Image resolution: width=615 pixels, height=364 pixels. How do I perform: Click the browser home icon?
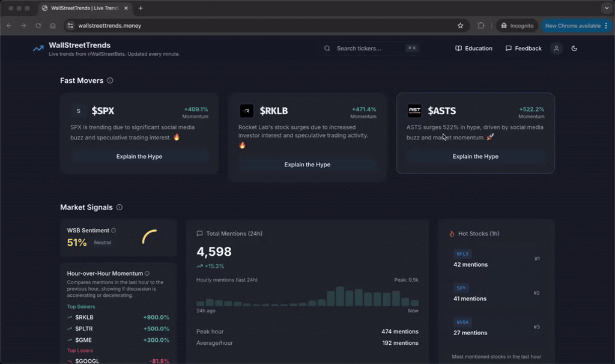pos(53,25)
